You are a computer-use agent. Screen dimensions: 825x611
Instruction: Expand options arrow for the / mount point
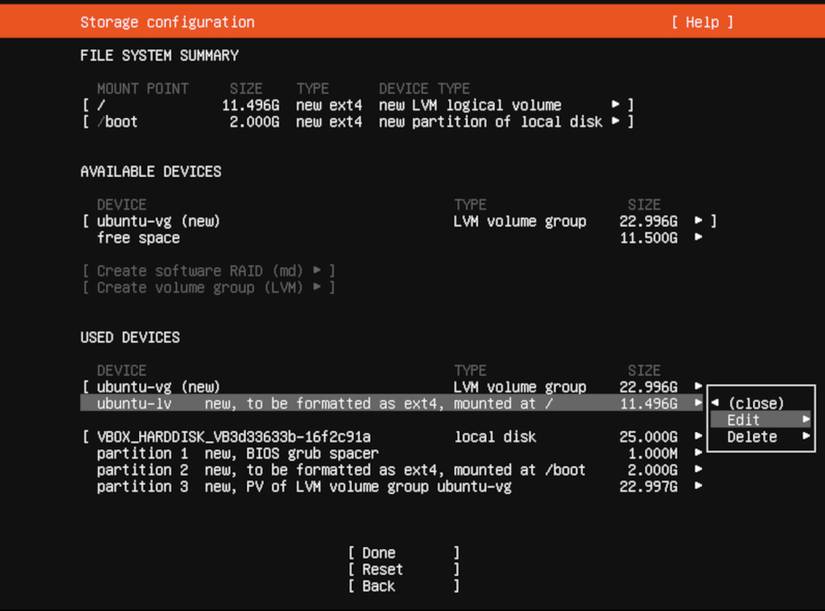click(617, 104)
